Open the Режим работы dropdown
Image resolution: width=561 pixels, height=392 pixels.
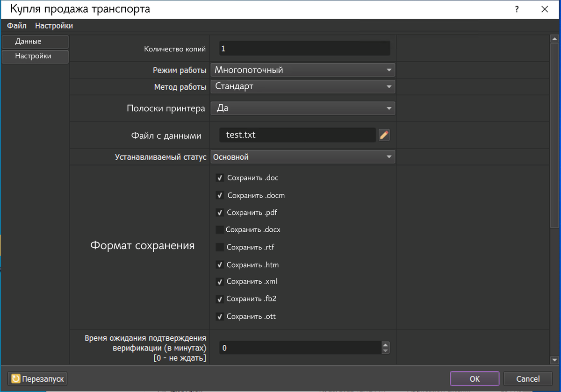click(303, 70)
